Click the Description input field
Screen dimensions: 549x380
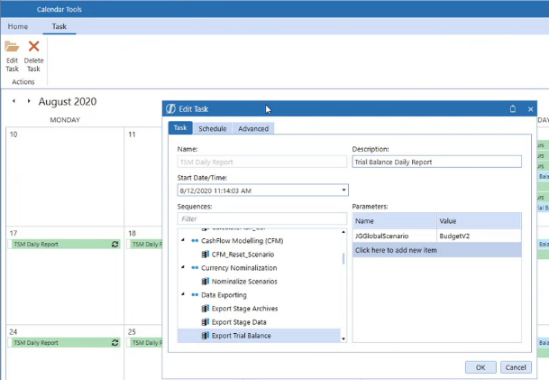tap(437, 162)
